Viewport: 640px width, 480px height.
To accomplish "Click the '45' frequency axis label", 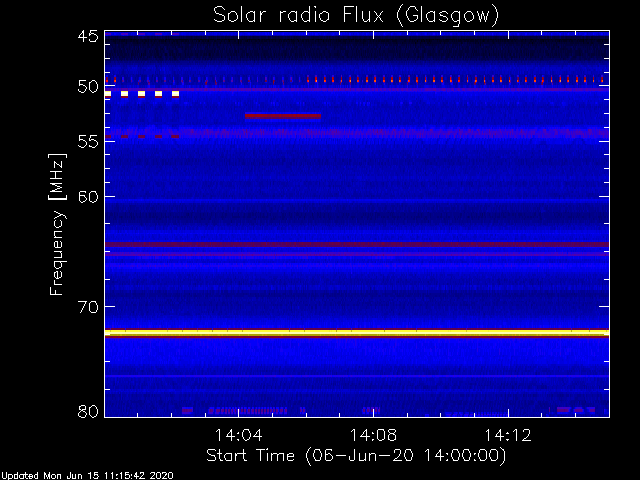I will pyautogui.click(x=88, y=36).
